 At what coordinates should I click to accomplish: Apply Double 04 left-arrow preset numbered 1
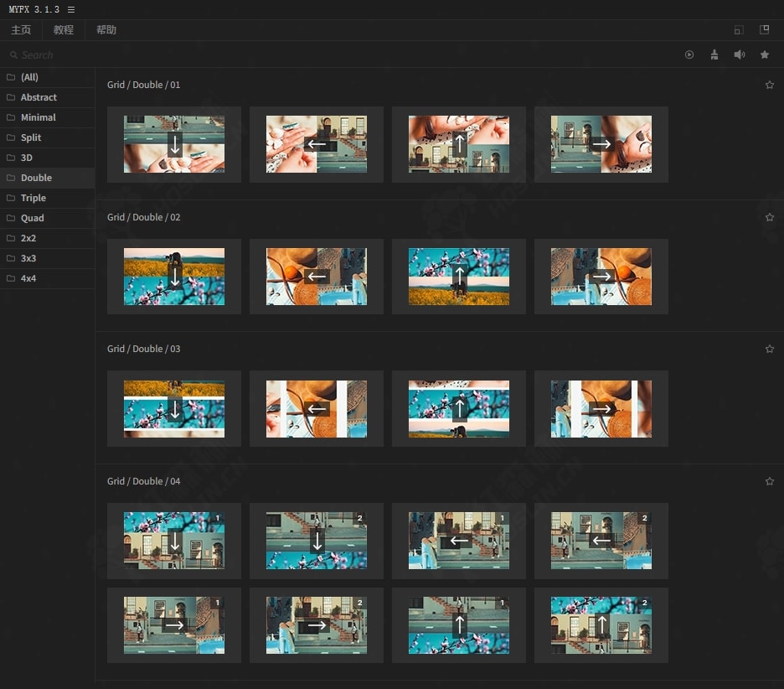point(459,541)
